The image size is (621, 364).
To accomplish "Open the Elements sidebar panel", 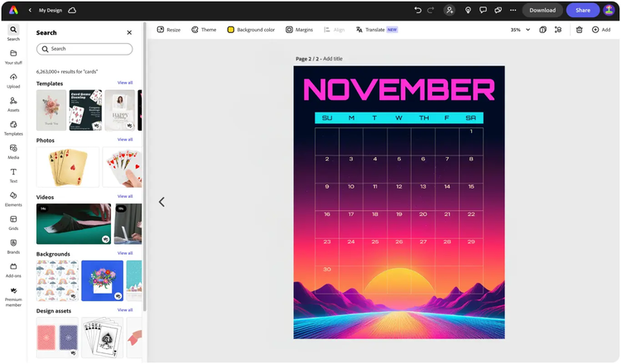I will click(13, 199).
